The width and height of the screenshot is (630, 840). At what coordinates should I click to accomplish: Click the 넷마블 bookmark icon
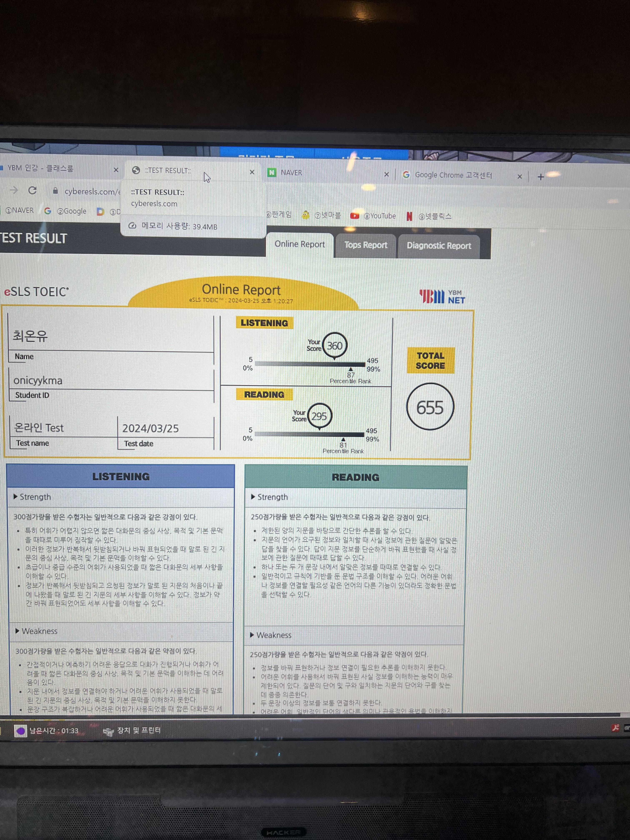point(305,215)
